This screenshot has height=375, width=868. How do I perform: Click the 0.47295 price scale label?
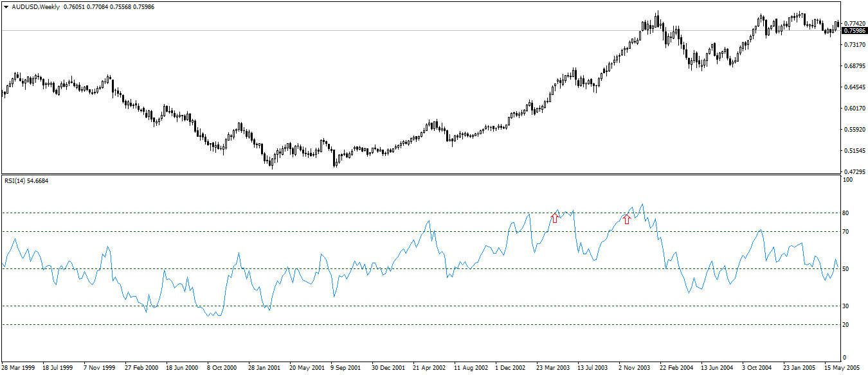point(854,171)
